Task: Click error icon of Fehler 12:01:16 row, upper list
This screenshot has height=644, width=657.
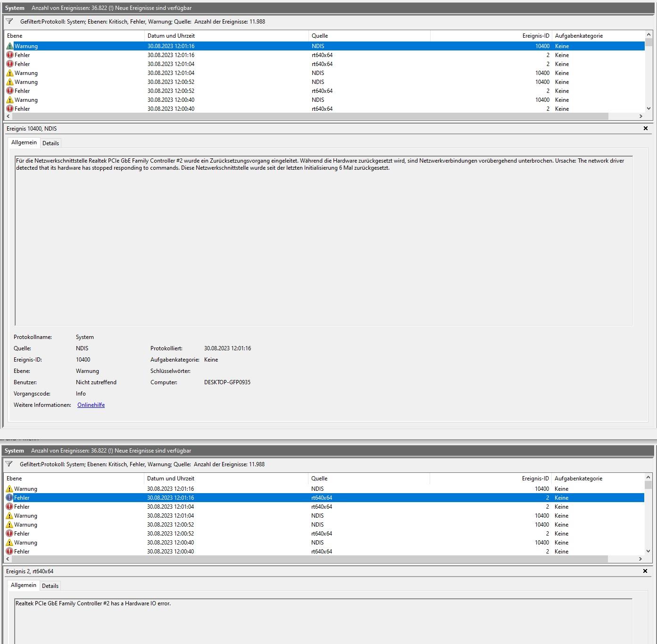Action: [x=10, y=55]
